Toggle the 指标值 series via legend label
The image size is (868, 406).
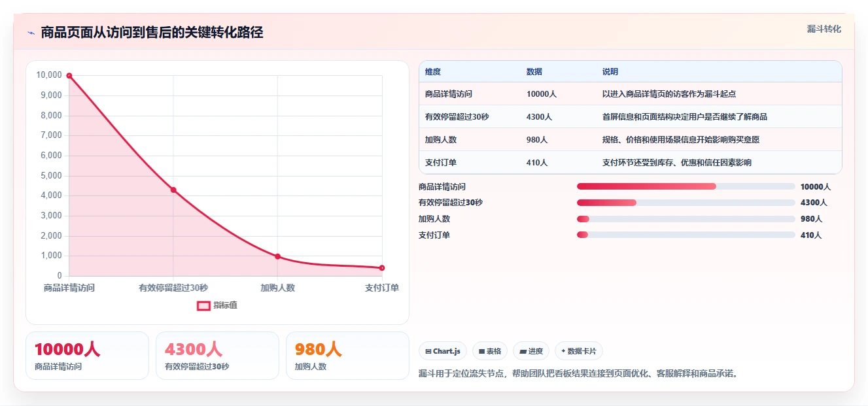[x=225, y=305]
